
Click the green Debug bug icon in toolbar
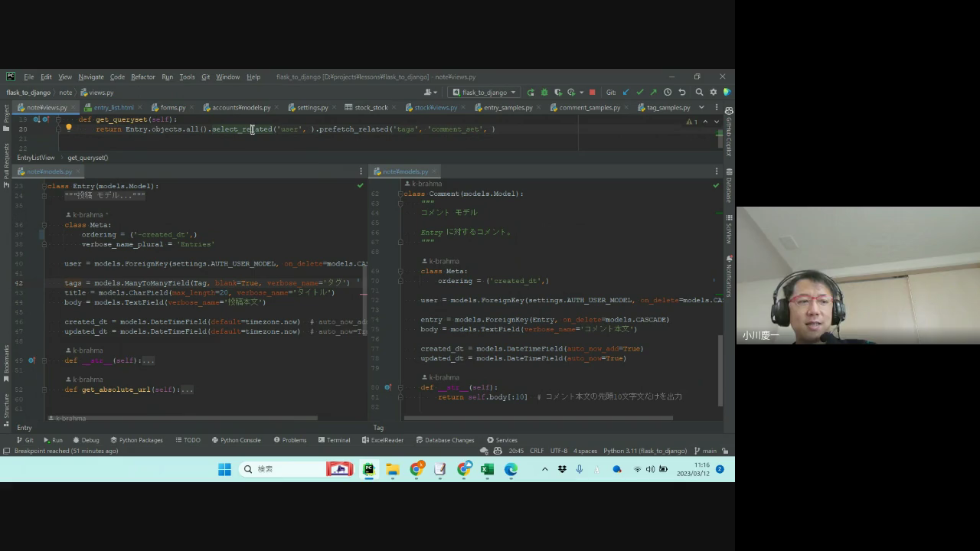click(544, 93)
